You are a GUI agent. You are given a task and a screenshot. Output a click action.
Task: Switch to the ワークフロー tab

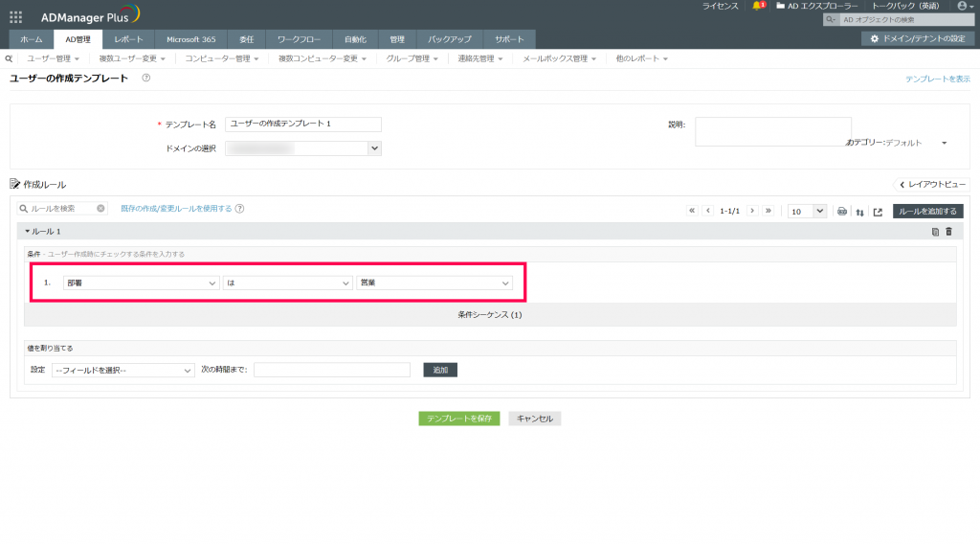coord(300,39)
